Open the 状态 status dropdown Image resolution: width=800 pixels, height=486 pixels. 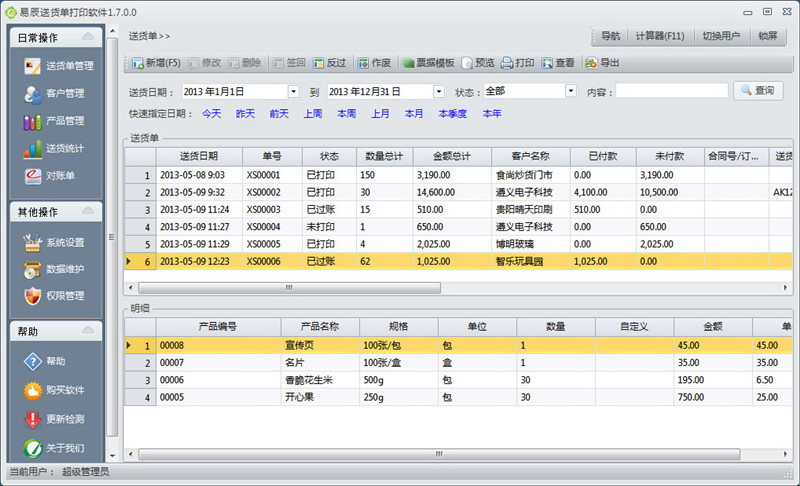570,91
